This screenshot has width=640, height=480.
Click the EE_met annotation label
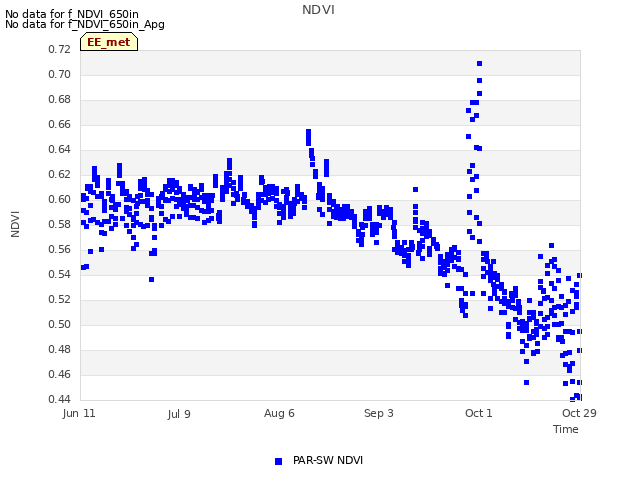pos(109,42)
